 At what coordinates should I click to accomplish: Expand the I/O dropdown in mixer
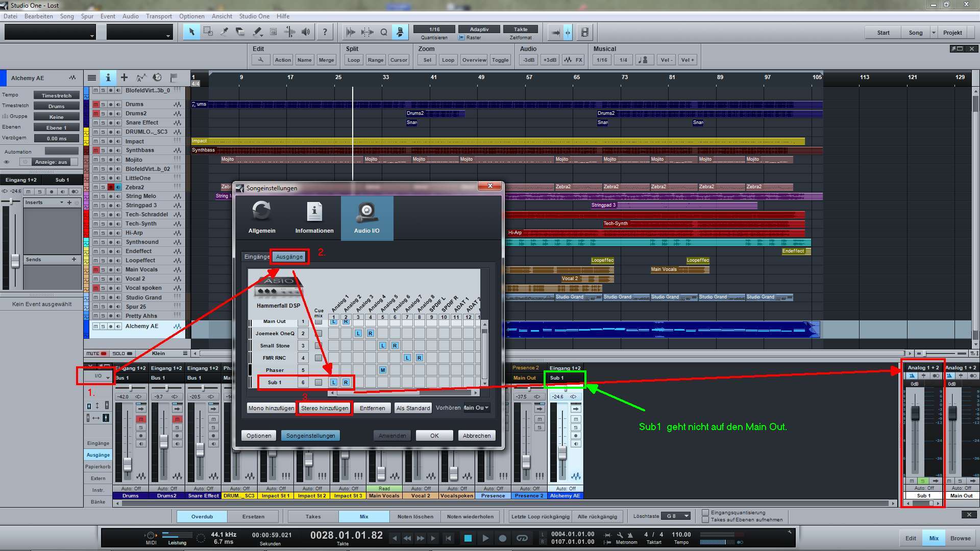pos(97,376)
